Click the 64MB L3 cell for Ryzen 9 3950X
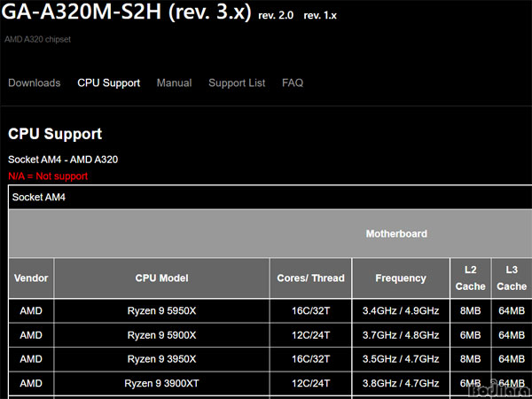532x399 pixels. point(512,359)
